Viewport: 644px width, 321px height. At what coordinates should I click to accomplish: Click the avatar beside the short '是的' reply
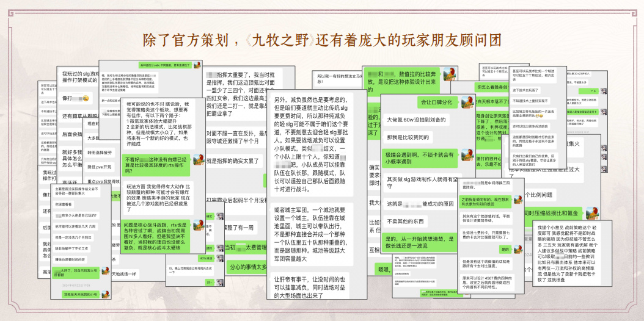(x=518, y=249)
